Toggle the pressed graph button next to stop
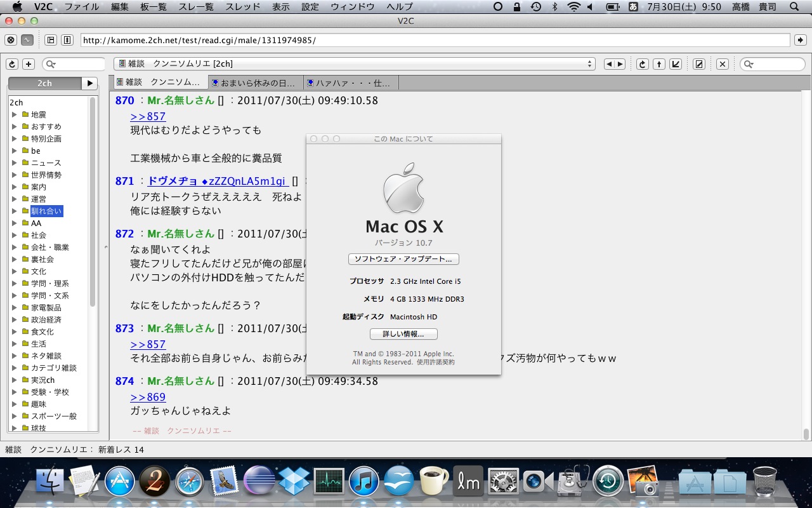The height and width of the screenshot is (508, 812). 27,40
